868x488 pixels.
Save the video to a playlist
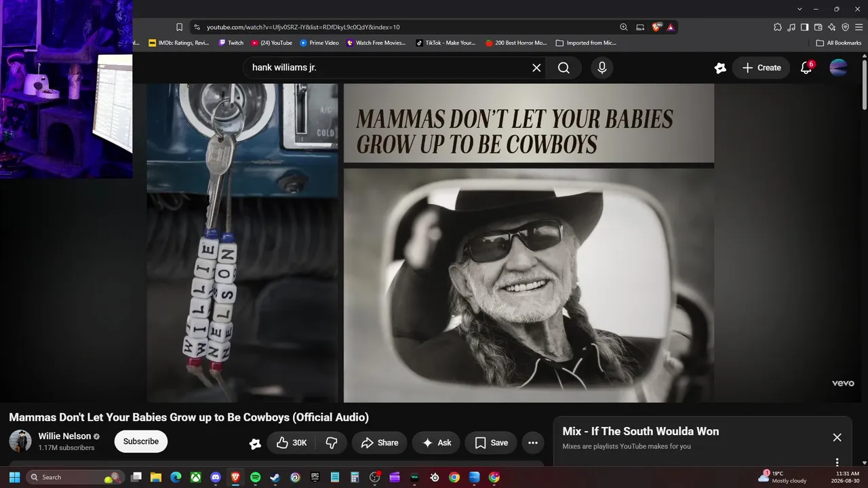click(x=491, y=443)
